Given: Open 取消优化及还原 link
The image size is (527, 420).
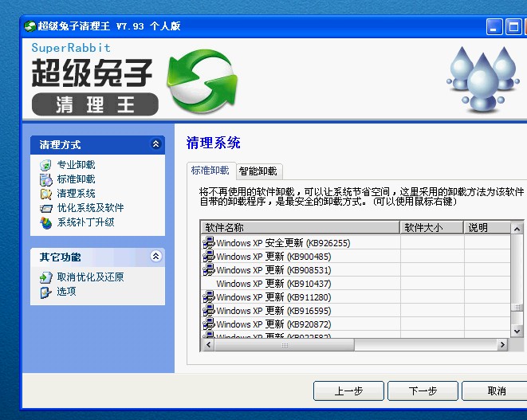Looking at the screenshot, I should pos(90,277).
